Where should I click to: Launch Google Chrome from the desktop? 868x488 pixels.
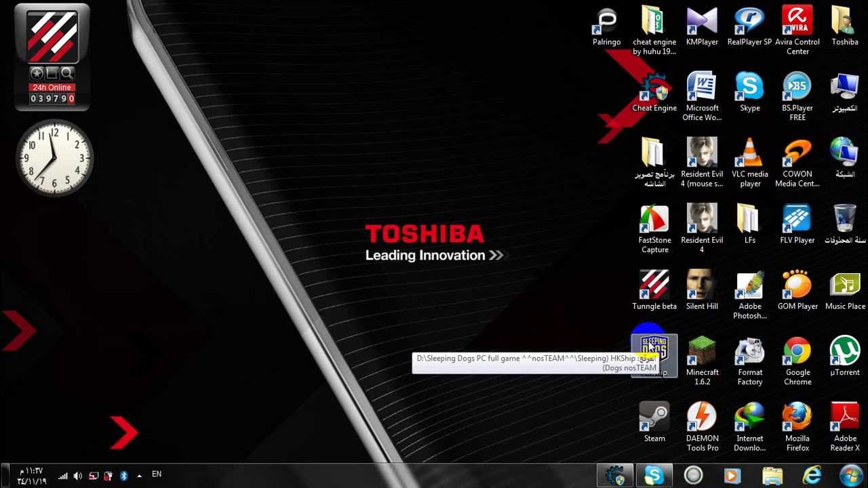[x=797, y=361]
